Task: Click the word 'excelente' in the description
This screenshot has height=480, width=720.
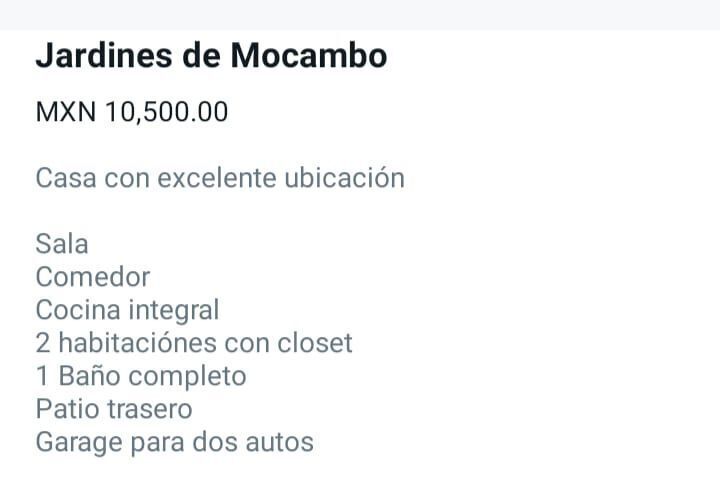Action: pos(217,178)
